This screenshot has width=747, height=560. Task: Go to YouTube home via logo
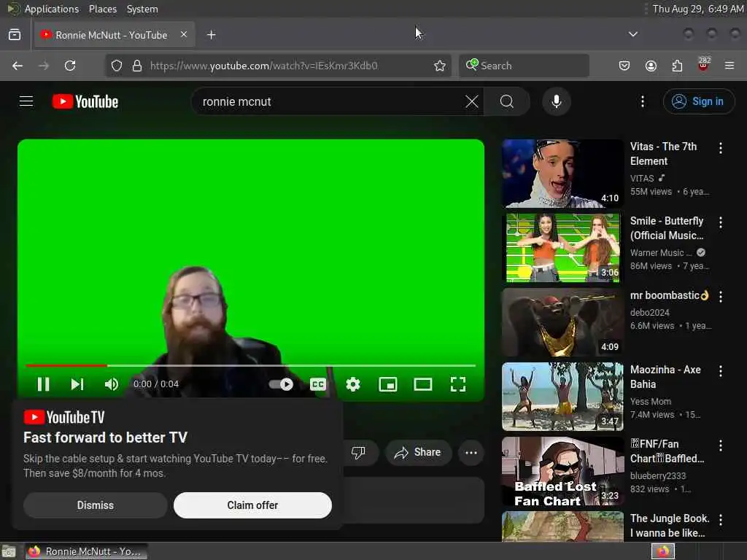coord(85,101)
